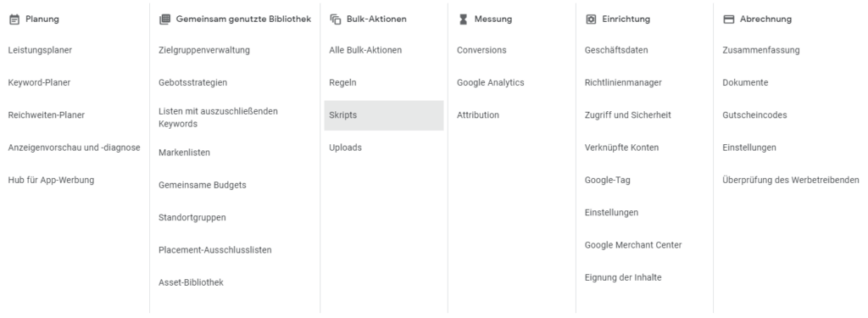Select Reichweiten-Planer
Image resolution: width=868 pixels, height=318 pixels.
tap(47, 115)
